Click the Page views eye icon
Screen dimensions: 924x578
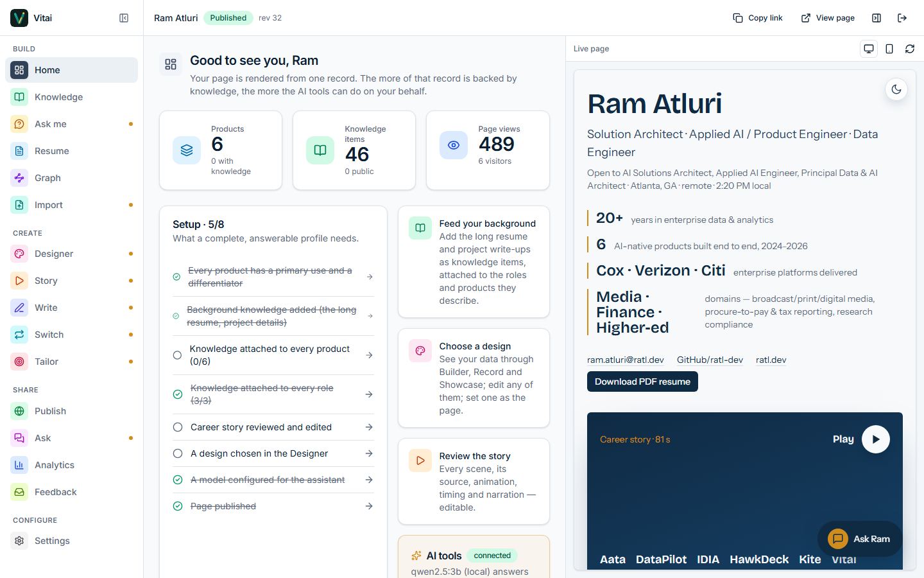[x=454, y=145]
